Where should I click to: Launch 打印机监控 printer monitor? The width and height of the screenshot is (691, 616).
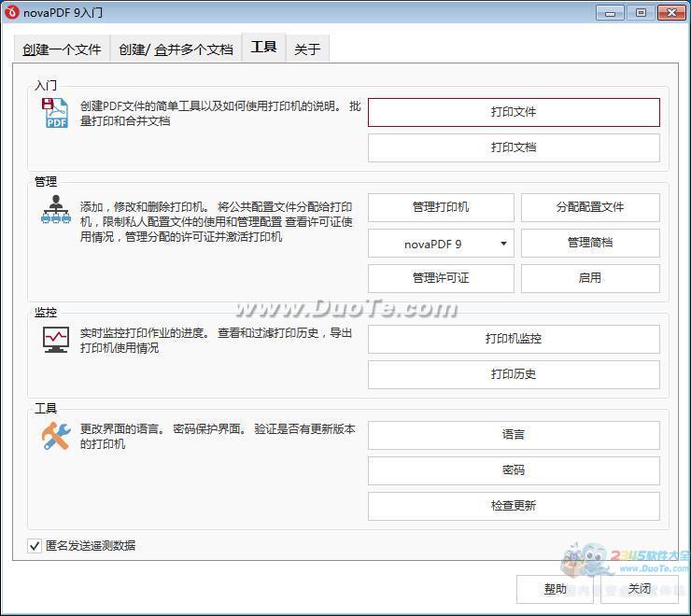click(x=514, y=339)
